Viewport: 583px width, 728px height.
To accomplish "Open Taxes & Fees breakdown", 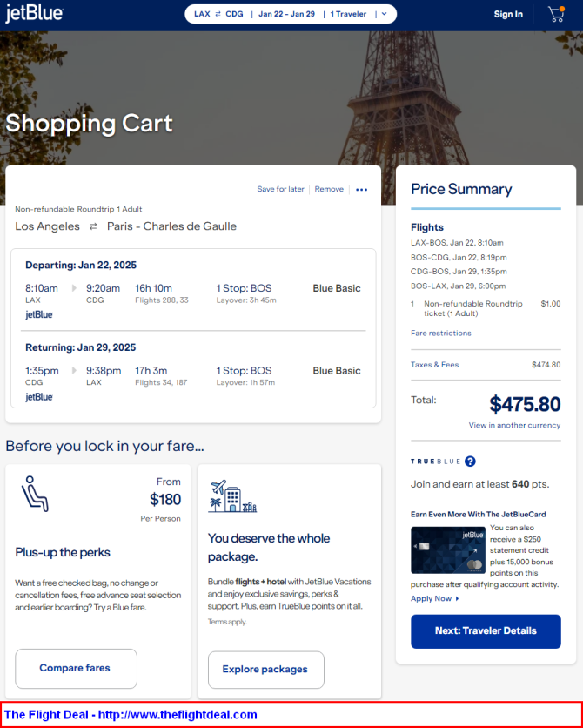I will click(434, 365).
